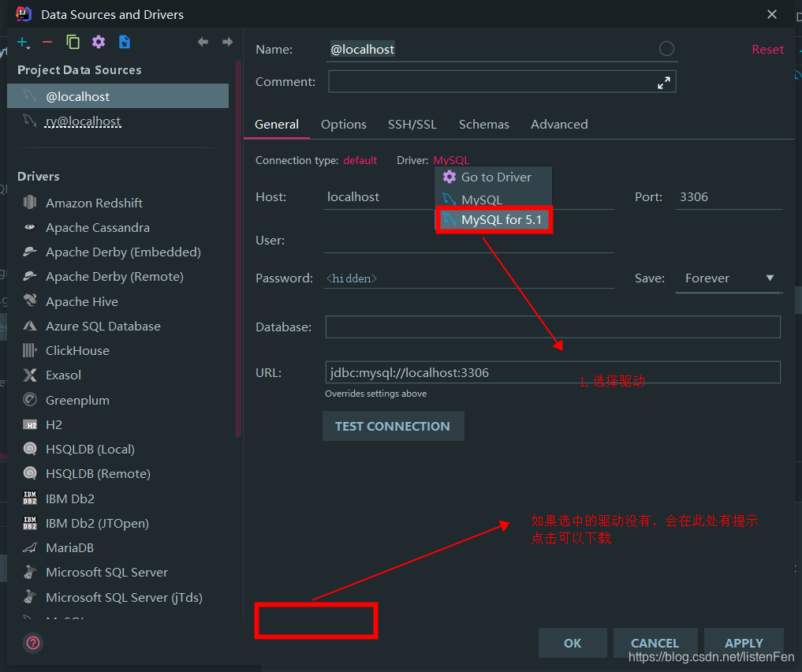Click the CANCEL button
The width and height of the screenshot is (802, 672).
[x=655, y=643]
